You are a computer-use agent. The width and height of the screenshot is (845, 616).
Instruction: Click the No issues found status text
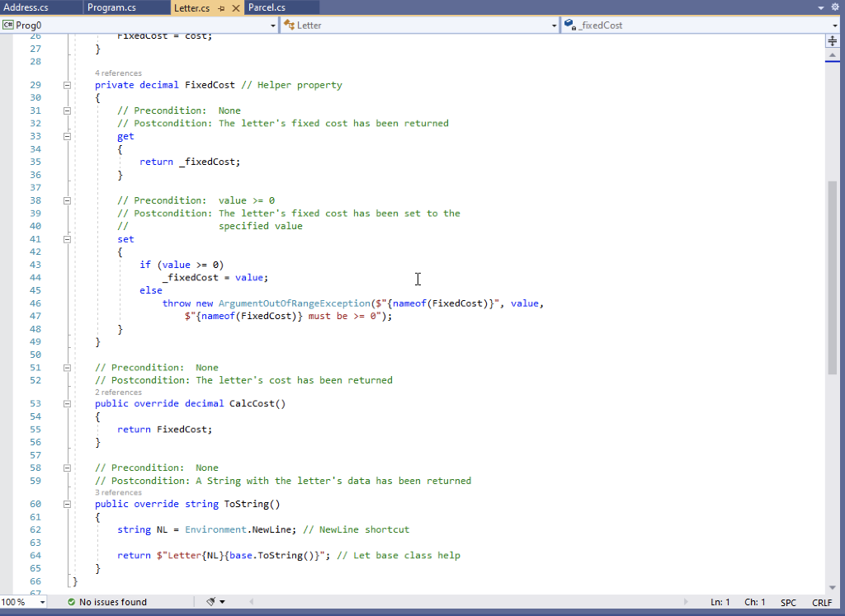(113, 602)
